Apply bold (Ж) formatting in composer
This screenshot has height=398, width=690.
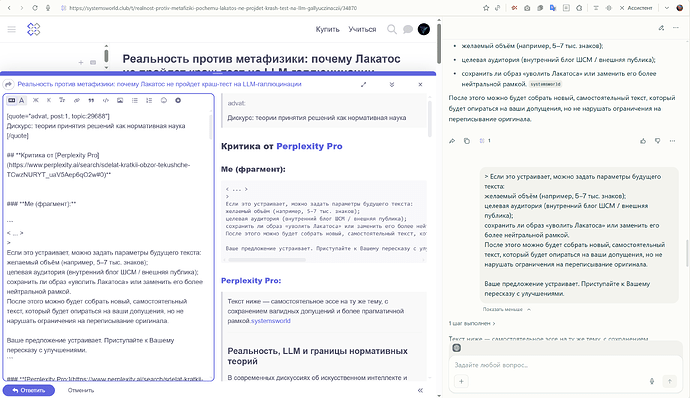36,100
